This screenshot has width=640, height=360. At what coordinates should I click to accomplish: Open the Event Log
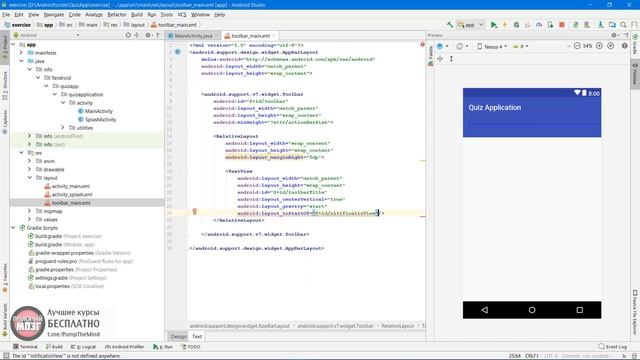tap(613, 347)
